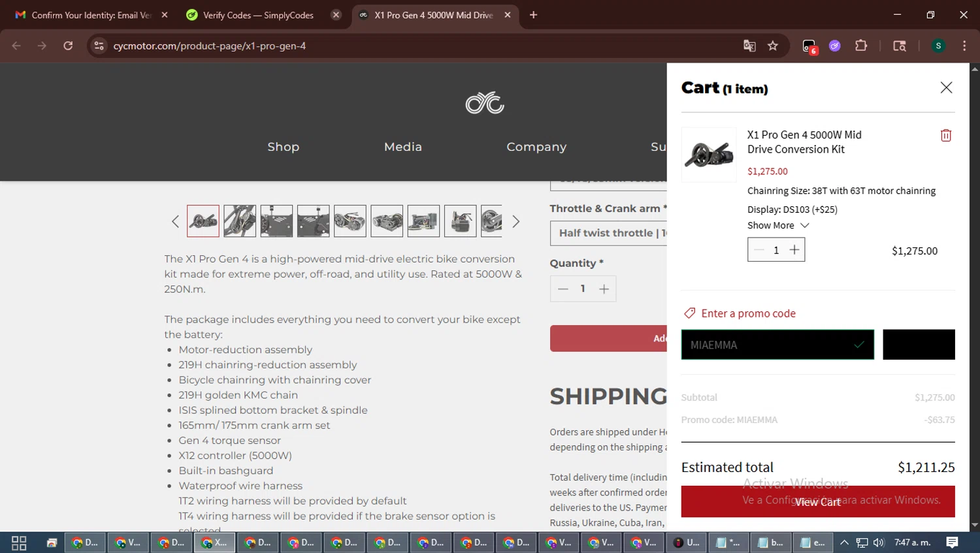Viewport: 980px width, 553px height.
Task: Select the eighth product gallery thumbnail
Action: [x=460, y=221]
